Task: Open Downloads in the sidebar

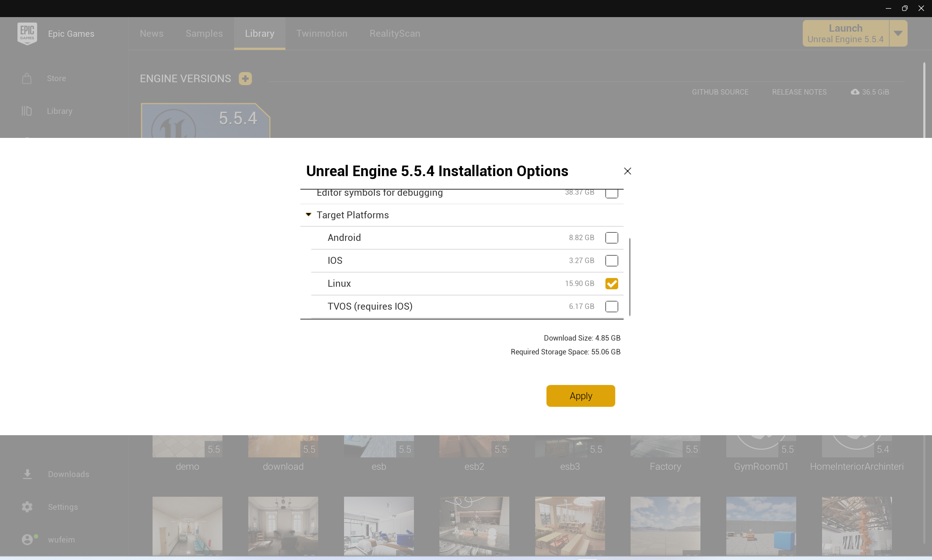Action: point(55,474)
